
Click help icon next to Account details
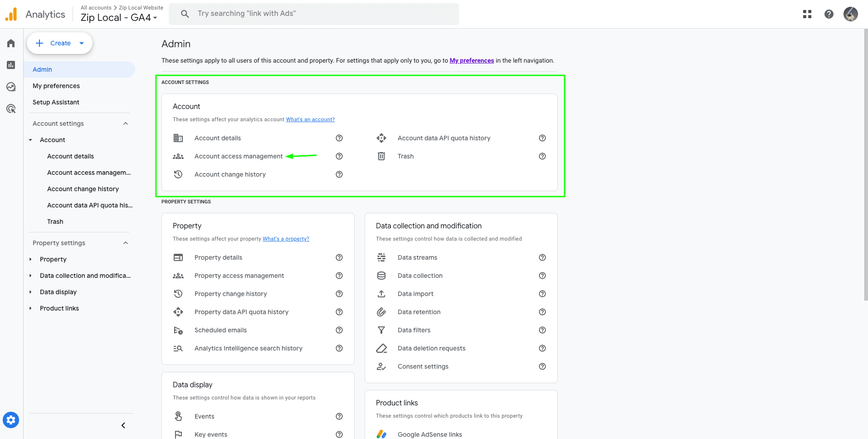tap(339, 138)
